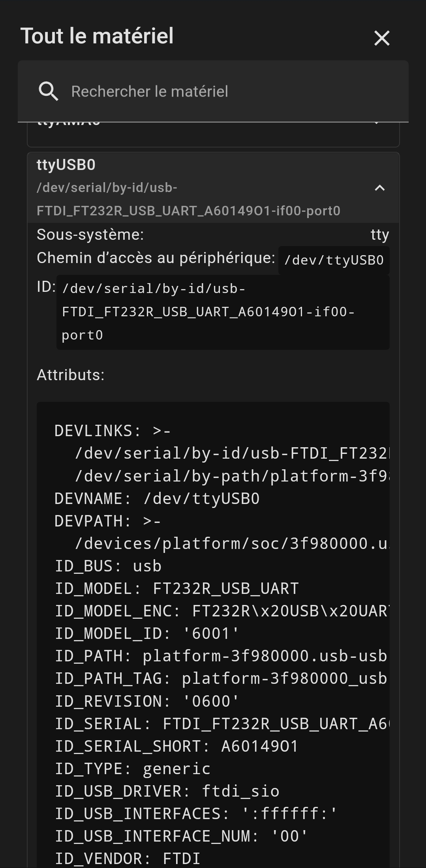Viewport: 426px width, 868px height.
Task: Click the ID_SERIAL_SHORT attribute line
Action: pyautogui.click(x=176, y=746)
